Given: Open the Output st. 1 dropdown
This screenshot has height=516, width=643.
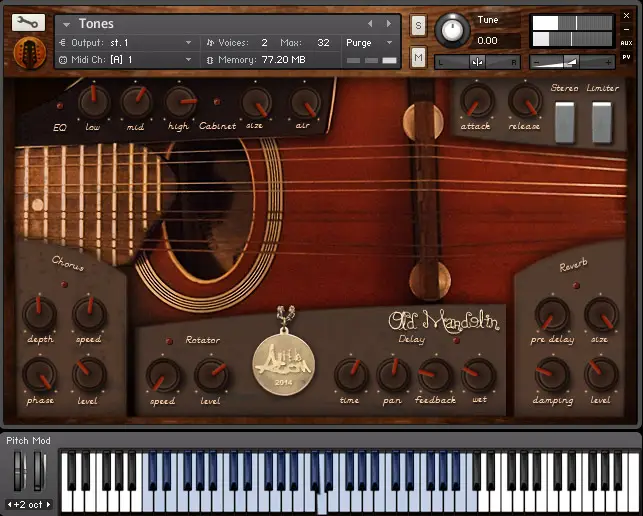Looking at the screenshot, I should point(188,43).
